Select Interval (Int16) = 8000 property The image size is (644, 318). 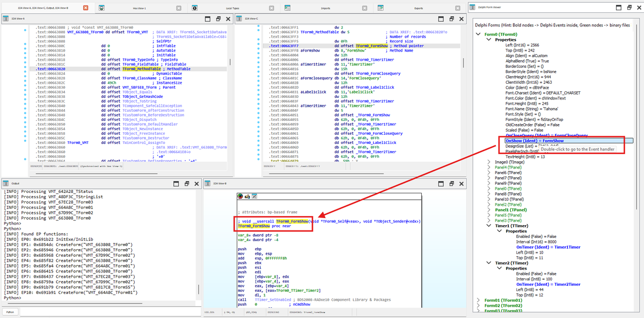[537, 242]
